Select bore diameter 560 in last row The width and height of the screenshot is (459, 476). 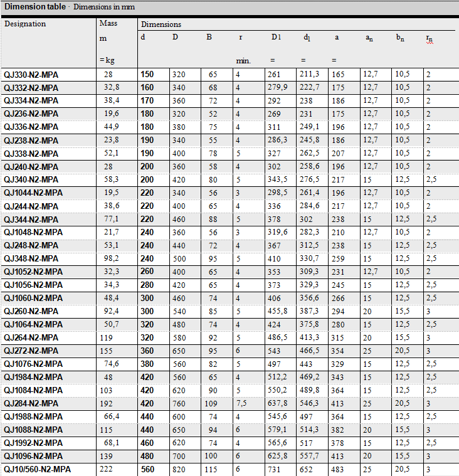(147, 470)
